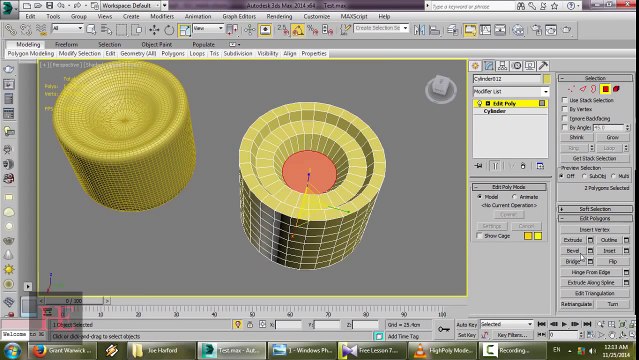The width and height of the screenshot is (639, 360).
Task: Choose the Select and Rotate tool
Action: pyautogui.click(x=169, y=30)
